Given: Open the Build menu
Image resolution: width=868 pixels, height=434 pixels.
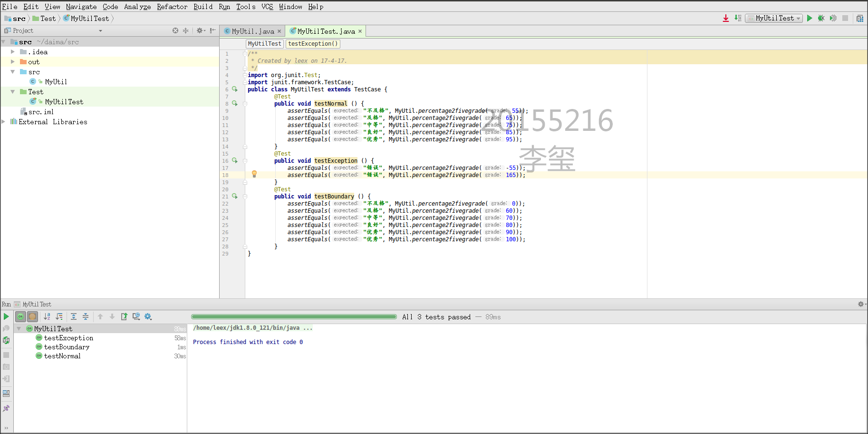Looking at the screenshot, I should coord(203,7).
